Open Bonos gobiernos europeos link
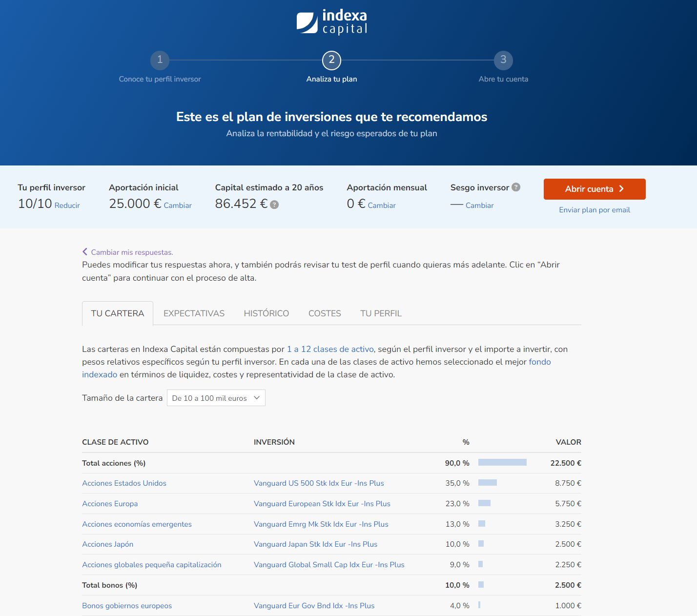This screenshot has height=616, width=697. [127, 606]
